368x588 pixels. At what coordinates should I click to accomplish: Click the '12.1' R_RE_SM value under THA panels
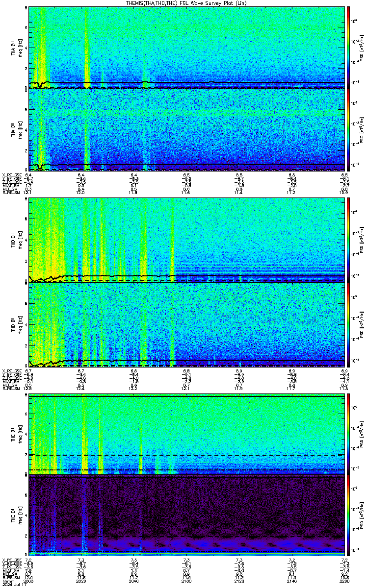[28, 193]
